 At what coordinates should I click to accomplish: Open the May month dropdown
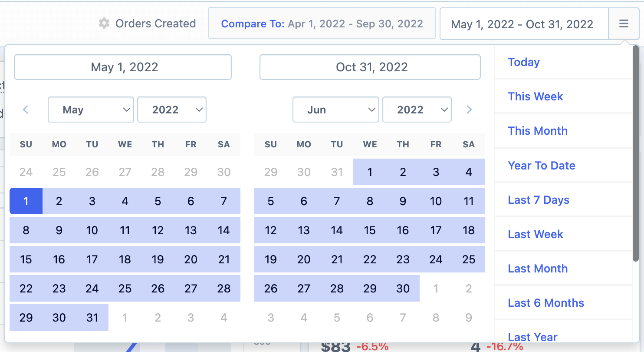pos(91,110)
